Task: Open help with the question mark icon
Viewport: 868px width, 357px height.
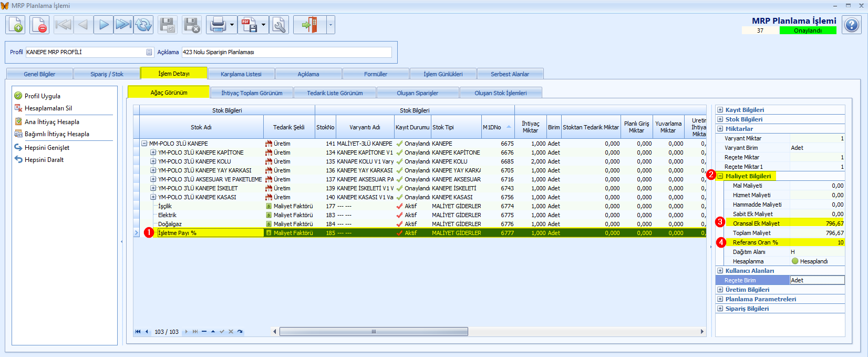Action: 852,25
